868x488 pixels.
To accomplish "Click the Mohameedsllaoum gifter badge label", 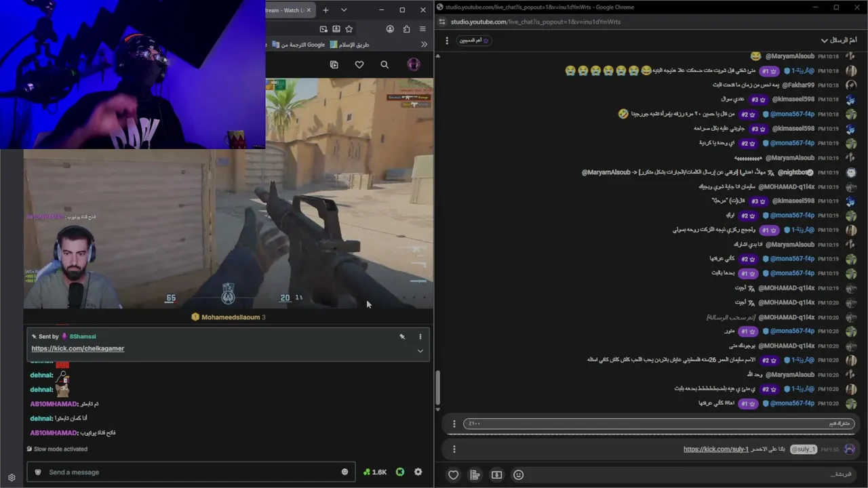I will click(229, 317).
